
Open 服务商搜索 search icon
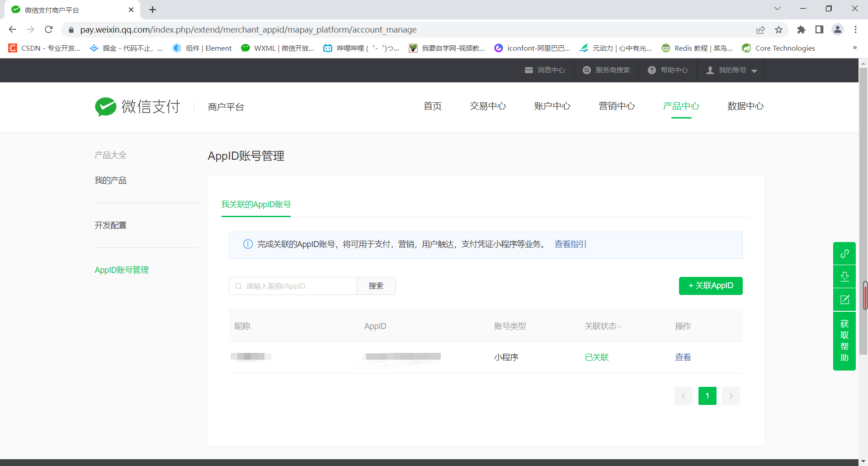pos(587,70)
